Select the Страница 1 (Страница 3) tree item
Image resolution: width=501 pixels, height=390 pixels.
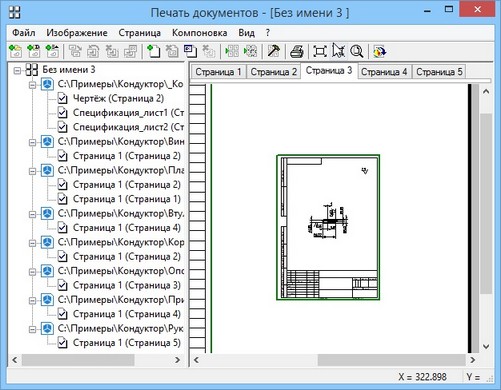coord(127,285)
